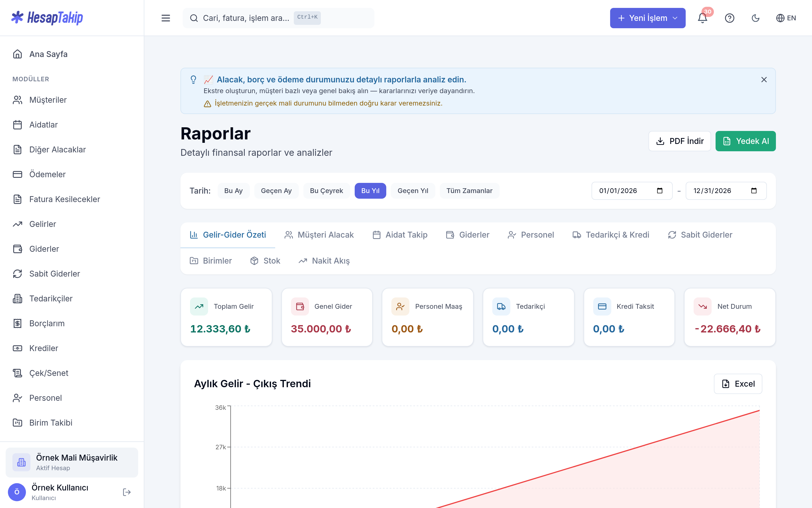Click the Çek/Senet scroll icon

pos(17,373)
